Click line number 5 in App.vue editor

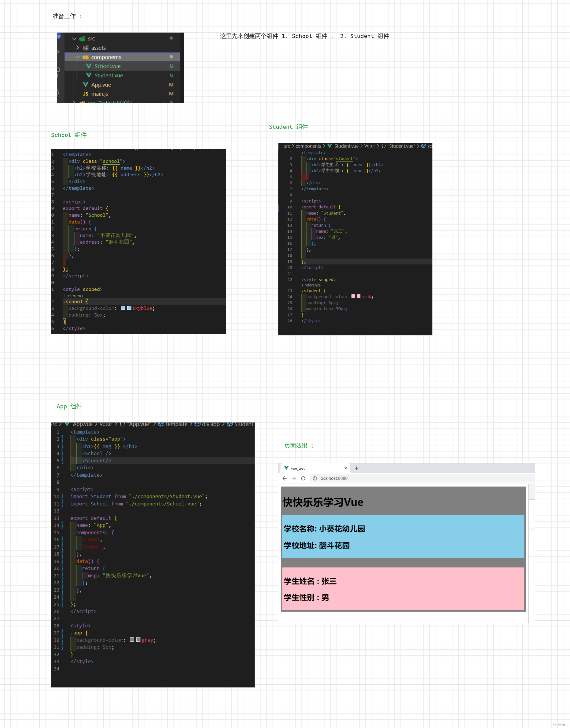[x=58, y=461]
